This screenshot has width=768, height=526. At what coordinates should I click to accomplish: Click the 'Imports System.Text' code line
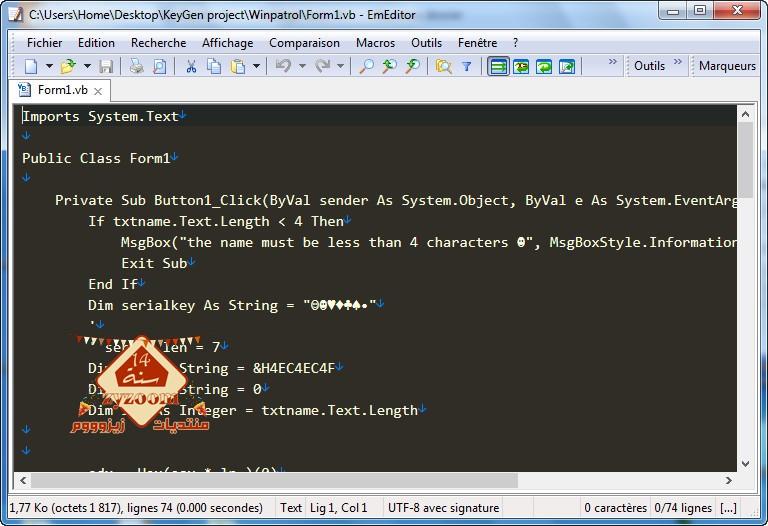click(100, 117)
